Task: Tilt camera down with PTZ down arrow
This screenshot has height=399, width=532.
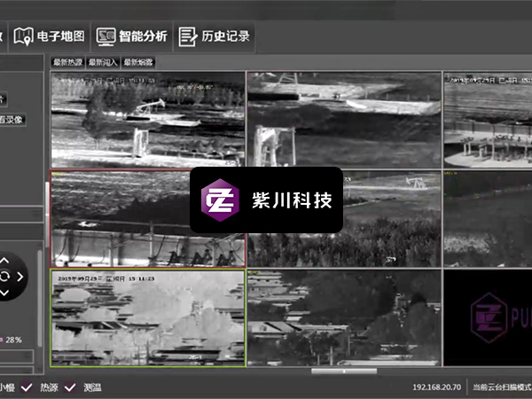Action: [x=4, y=293]
